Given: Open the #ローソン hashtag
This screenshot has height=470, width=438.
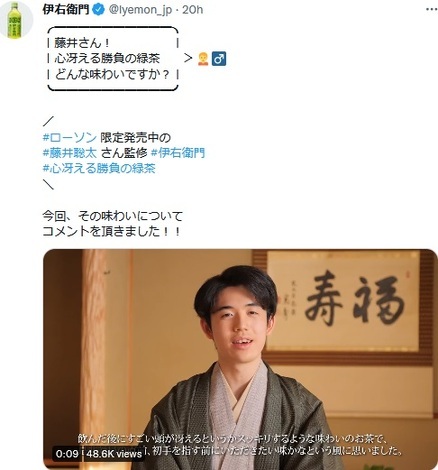Looking at the screenshot, I should [70, 137].
